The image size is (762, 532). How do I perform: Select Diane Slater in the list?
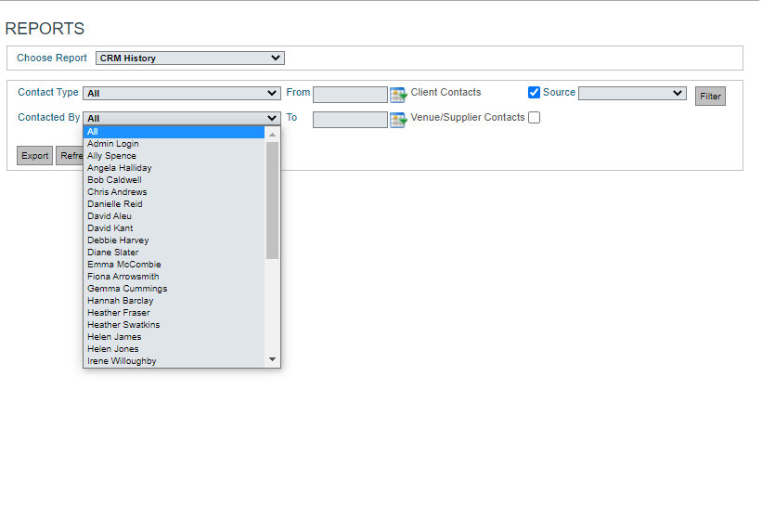click(174, 253)
